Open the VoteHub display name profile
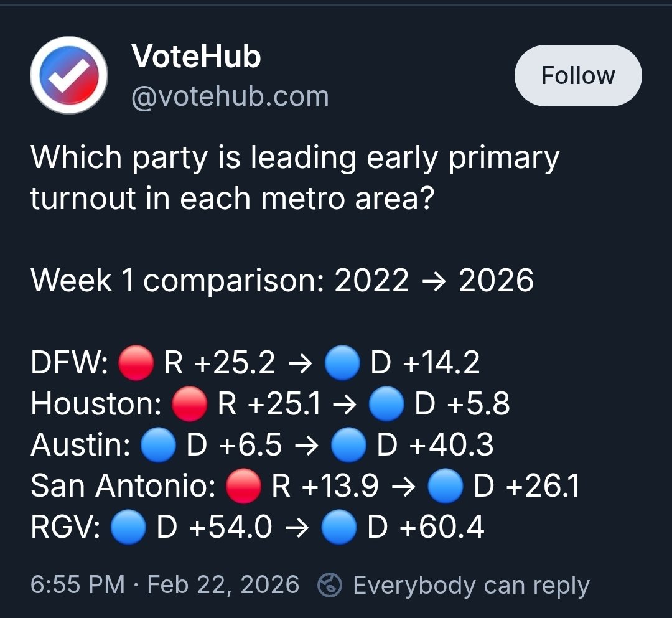The width and height of the screenshot is (672, 618). 196,57
